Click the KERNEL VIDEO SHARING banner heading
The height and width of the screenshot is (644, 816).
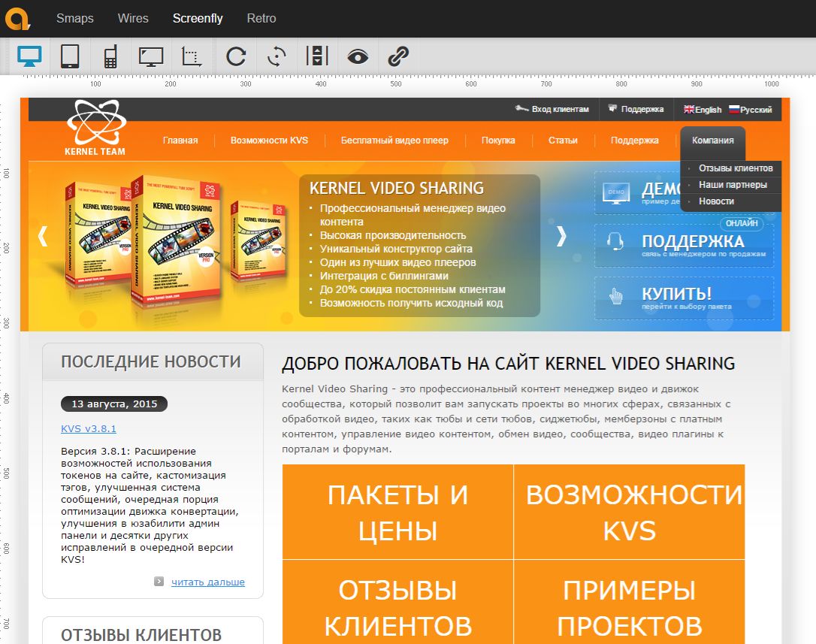point(397,188)
